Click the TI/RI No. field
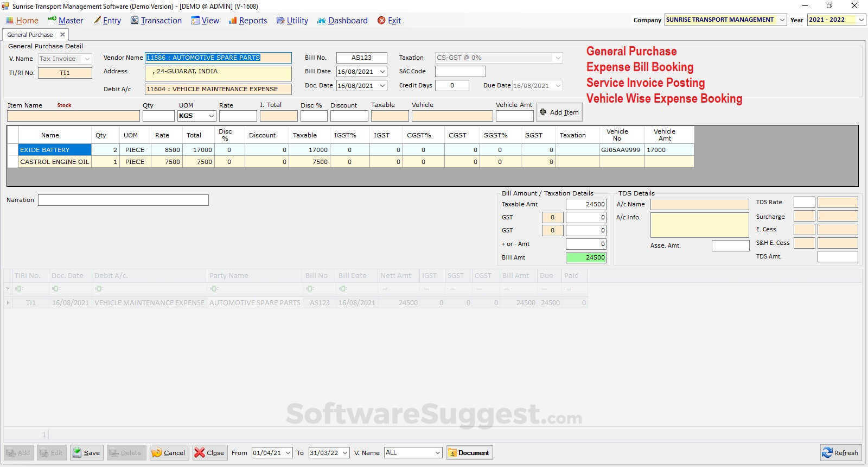Image resolution: width=868 pixels, height=467 pixels. (65, 73)
